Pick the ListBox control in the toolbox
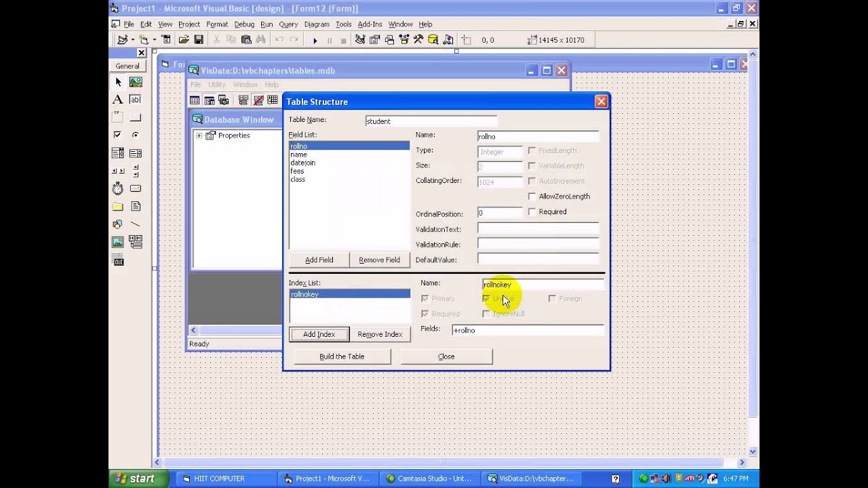The height and width of the screenshot is (488, 868). point(136,153)
